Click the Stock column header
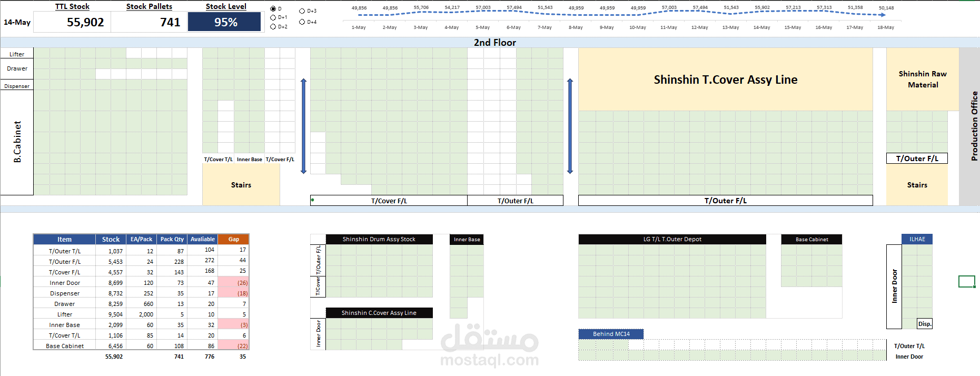 [x=111, y=239]
